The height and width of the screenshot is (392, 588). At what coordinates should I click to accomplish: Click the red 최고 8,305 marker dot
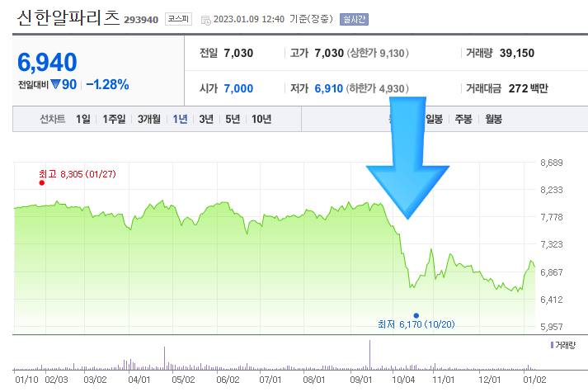click(x=41, y=182)
